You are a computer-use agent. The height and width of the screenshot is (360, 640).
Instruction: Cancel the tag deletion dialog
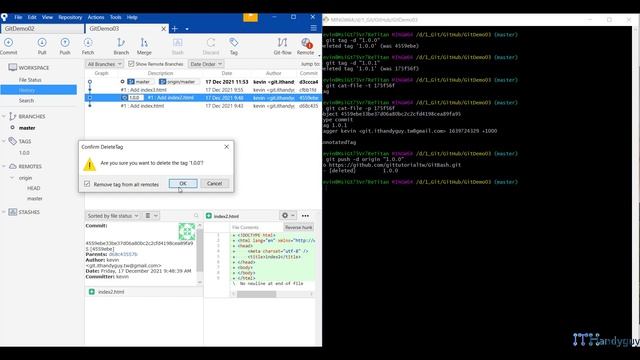(x=214, y=184)
